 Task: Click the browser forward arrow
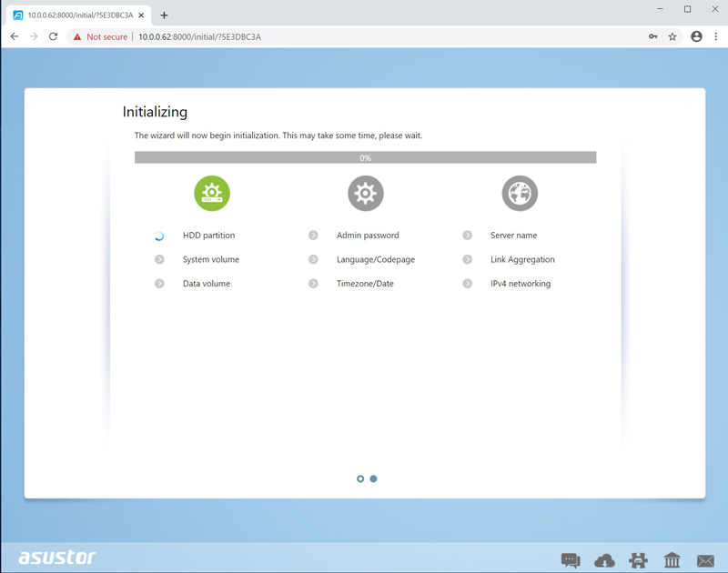point(34,36)
